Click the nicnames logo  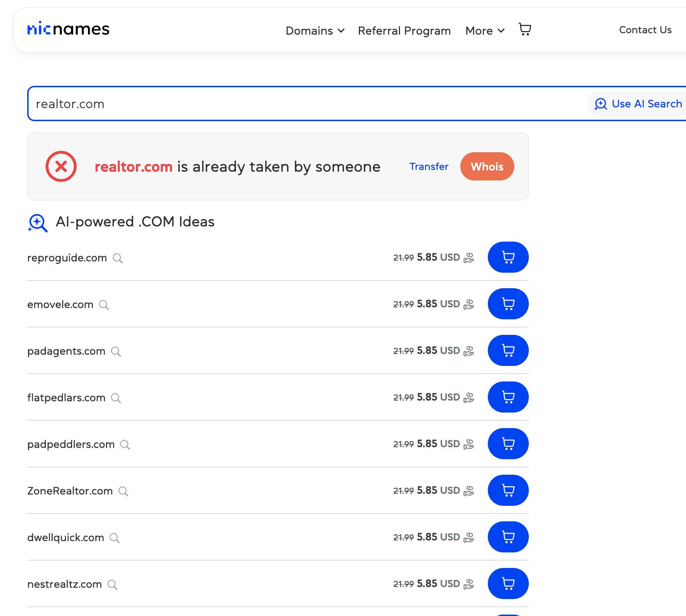[69, 29]
